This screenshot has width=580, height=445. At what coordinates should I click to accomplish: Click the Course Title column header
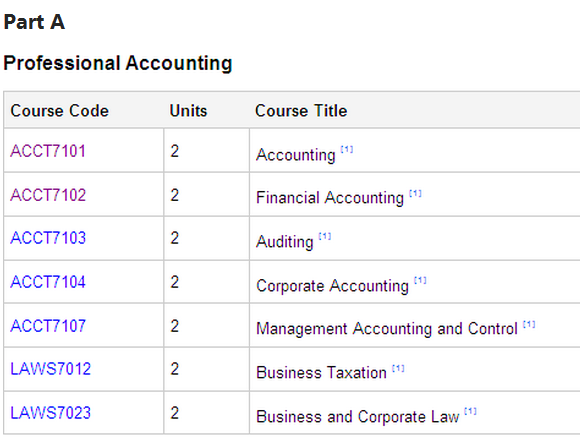[301, 111]
